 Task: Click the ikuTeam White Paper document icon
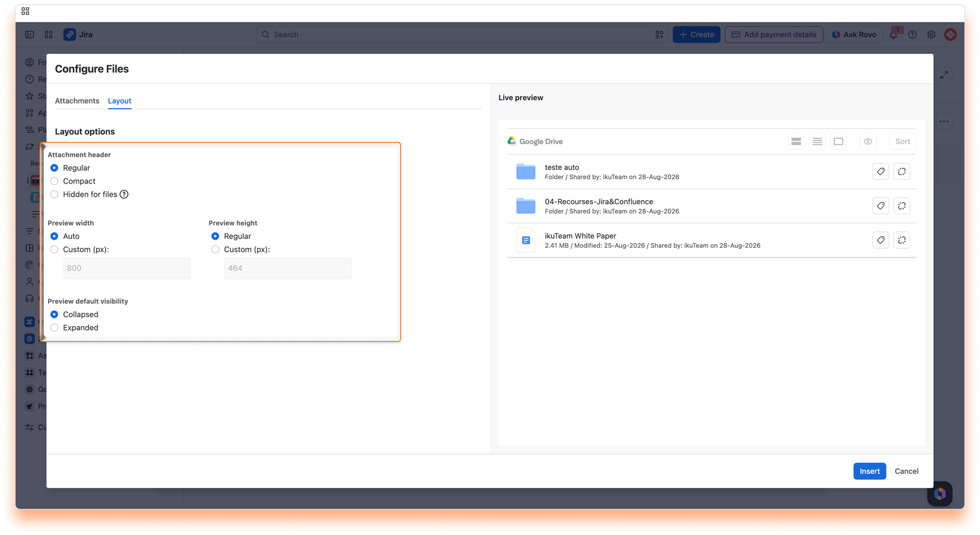tap(526, 240)
